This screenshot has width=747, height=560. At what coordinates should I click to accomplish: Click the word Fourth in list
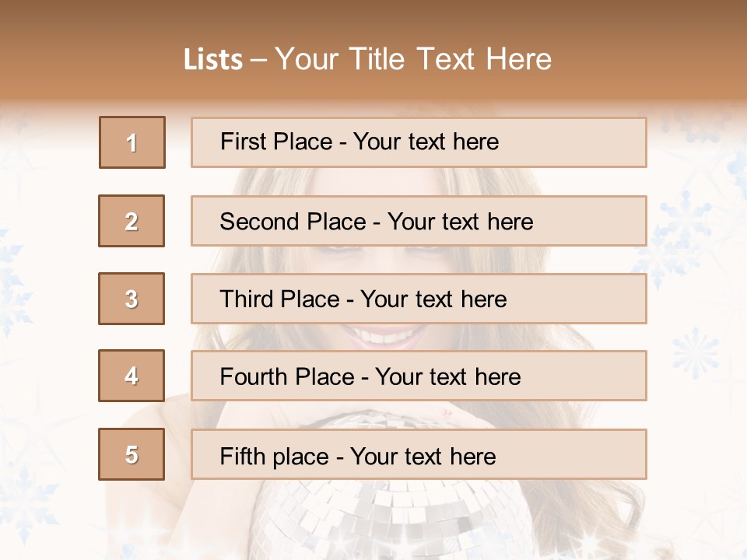coord(253,377)
